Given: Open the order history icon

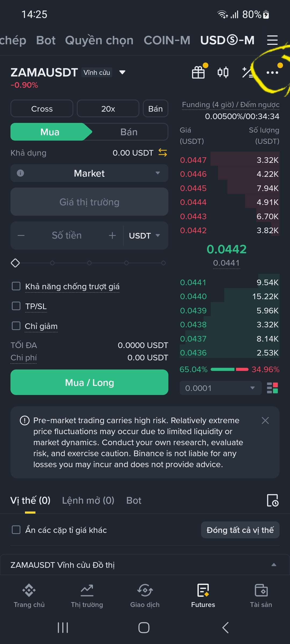Looking at the screenshot, I should click(x=273, y=500).
